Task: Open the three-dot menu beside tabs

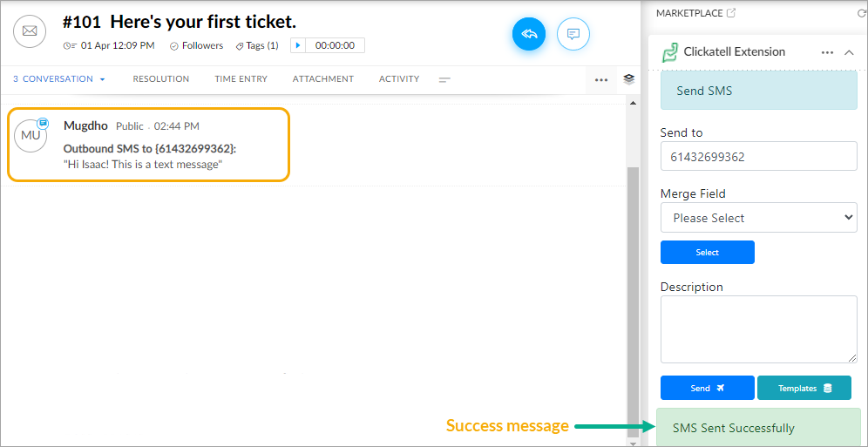Action: (601, 79)
